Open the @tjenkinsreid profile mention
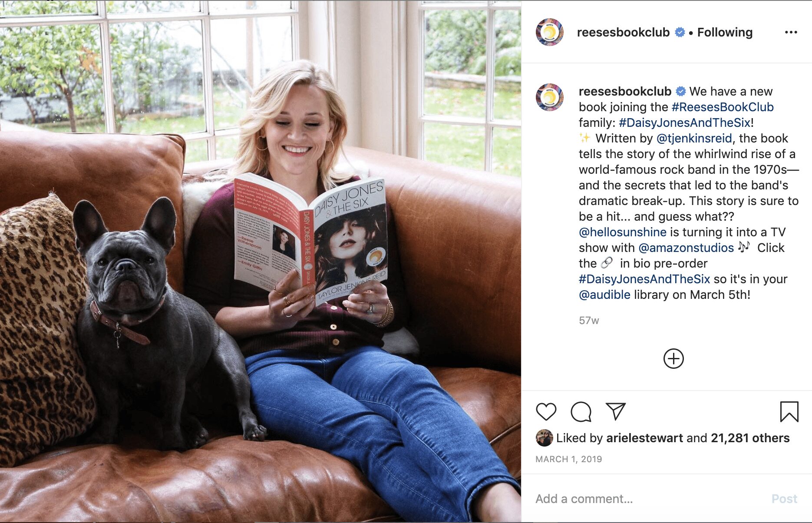 [x=694, y=138]
